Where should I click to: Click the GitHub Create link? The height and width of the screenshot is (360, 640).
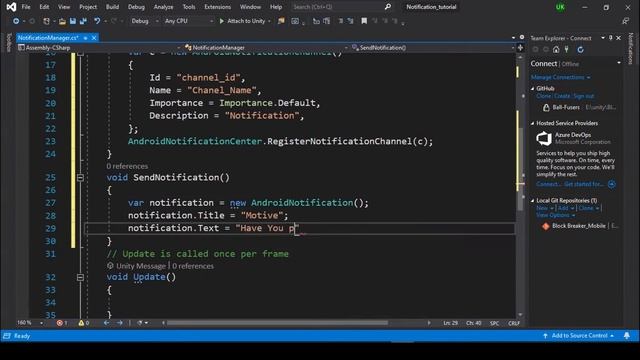(x=562, y=96)
